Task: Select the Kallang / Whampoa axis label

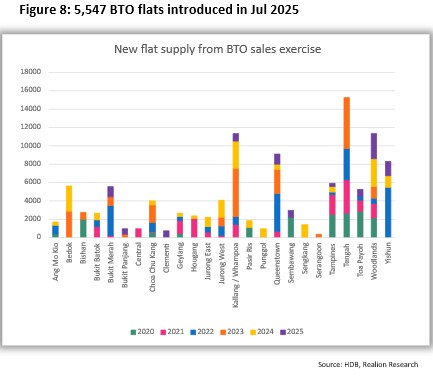Action: (235, 275)
